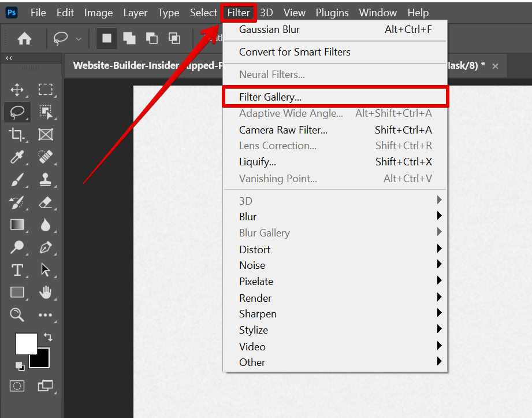Open the Layer menu
This screenshot has width=532, height=418.
coord(135,12)
